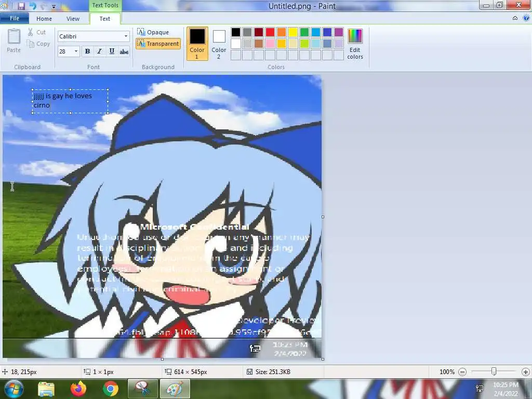Click the network icon in system tray
Screen dimensions: 532x399
click(480, 389)
